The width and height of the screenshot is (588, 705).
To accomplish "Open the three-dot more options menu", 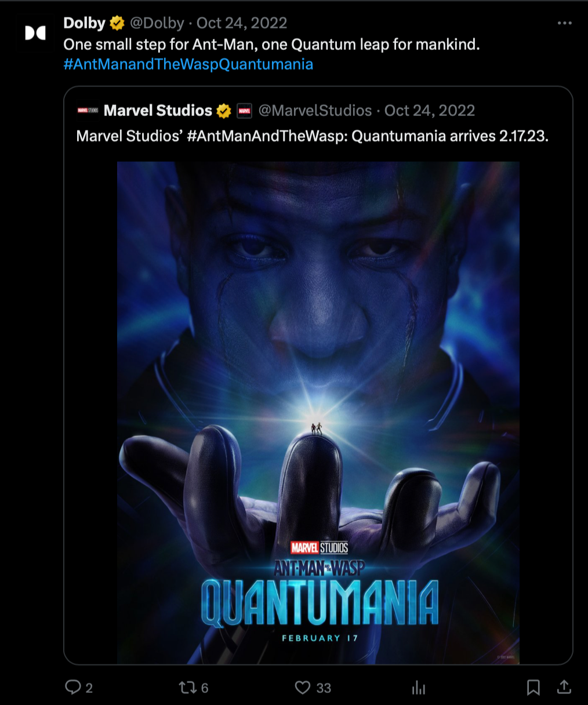I will [564, 23].
